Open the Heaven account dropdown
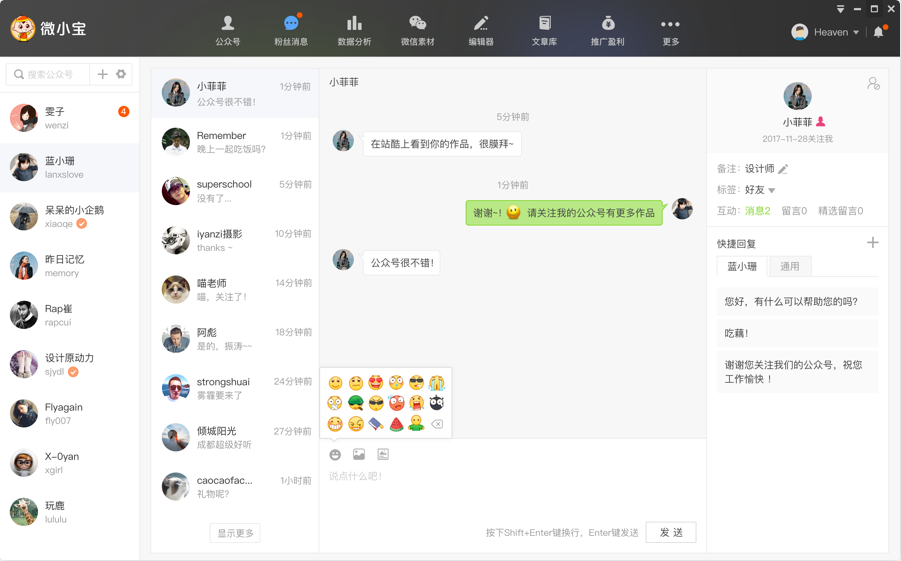This screenshot has height=561, width=901. tap(825, 32)
